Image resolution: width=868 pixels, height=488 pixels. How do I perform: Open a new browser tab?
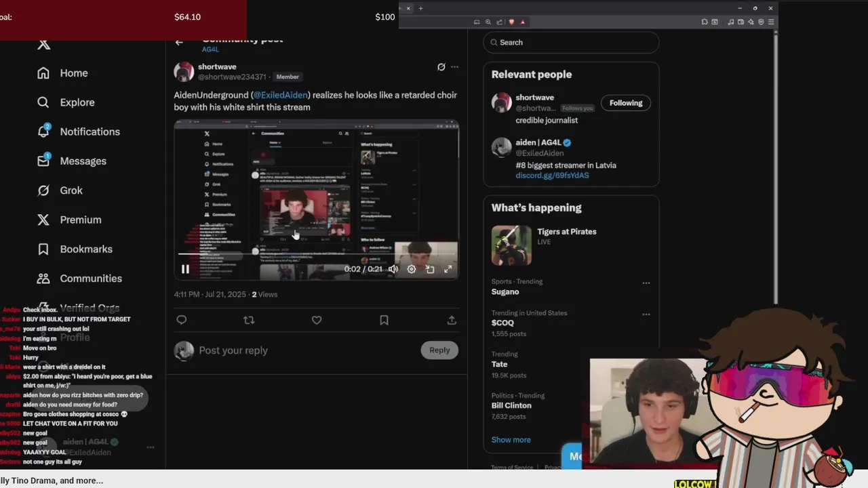420,8
